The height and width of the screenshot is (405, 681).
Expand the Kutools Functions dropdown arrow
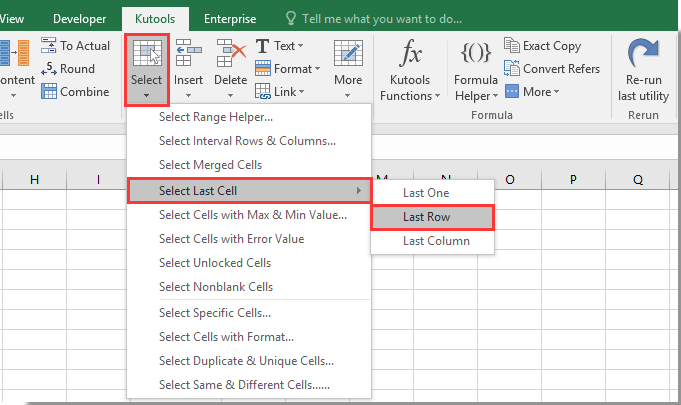pos(437,95)
